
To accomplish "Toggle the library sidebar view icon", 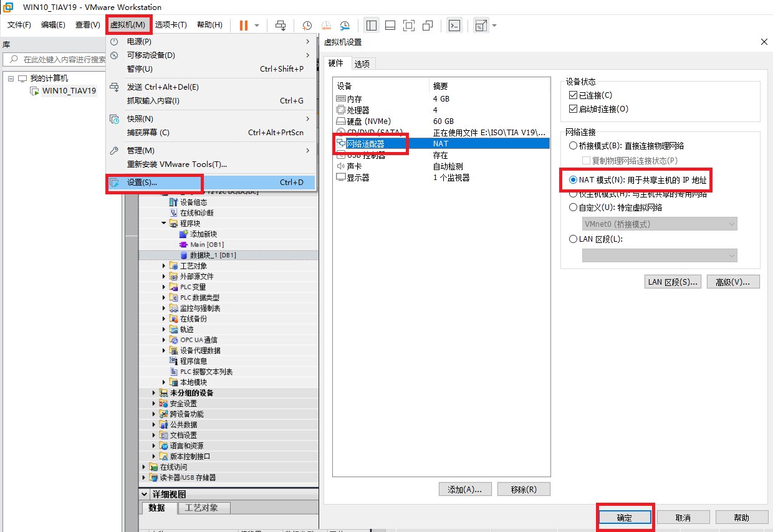I will 372,26.
